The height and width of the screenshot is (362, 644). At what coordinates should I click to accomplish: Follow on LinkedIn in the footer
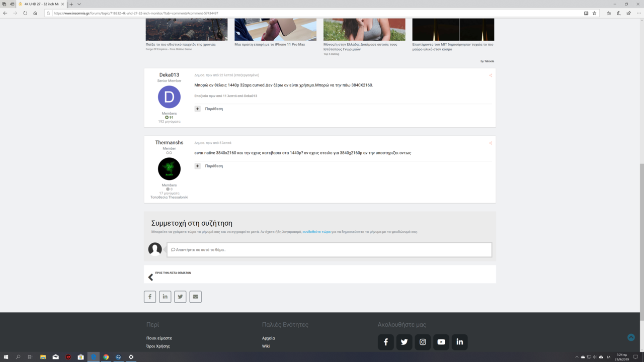(x=459, y=342)
